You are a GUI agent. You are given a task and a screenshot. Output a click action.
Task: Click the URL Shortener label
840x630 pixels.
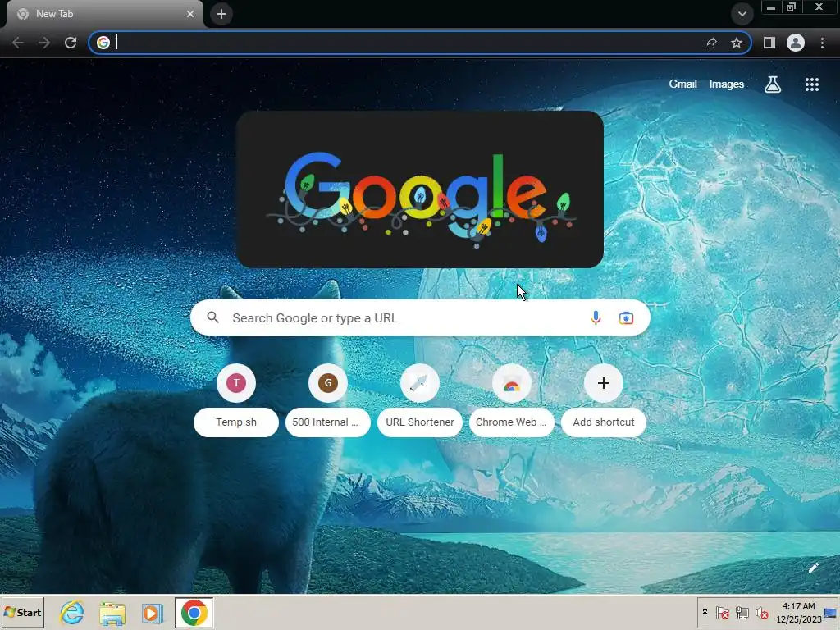420,422
